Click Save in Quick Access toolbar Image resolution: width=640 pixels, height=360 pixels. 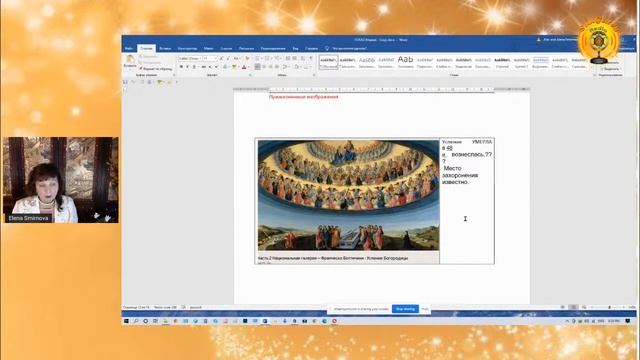coord(125,82)
